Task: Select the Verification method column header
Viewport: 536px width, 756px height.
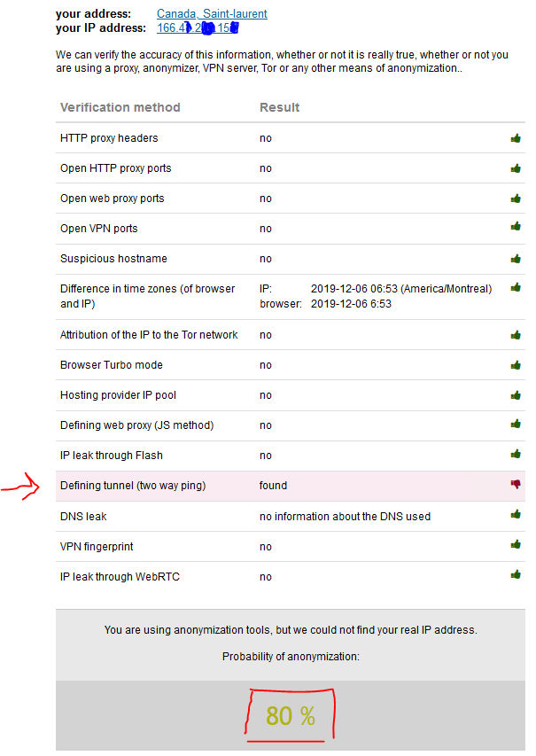Action: coord(120,107)
